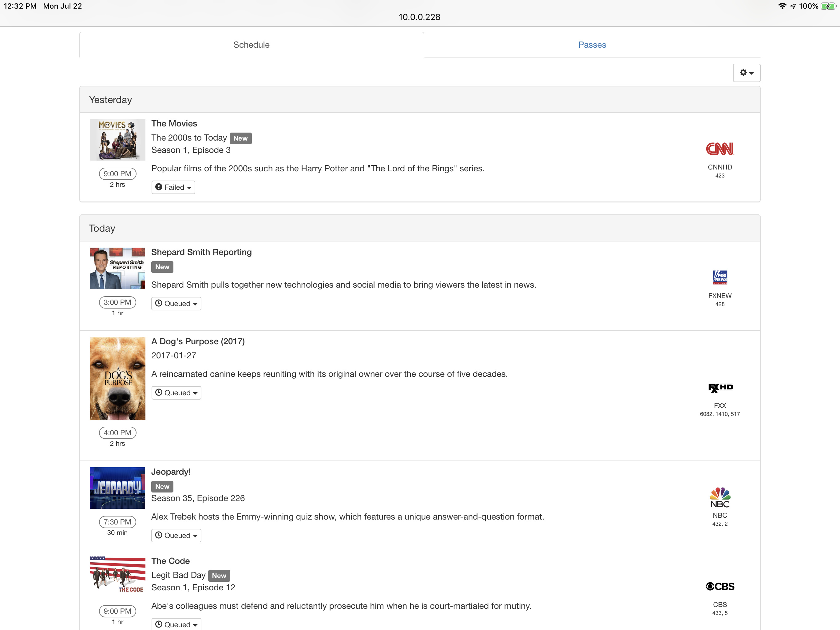Tap the Jeopardy! show thumbnail
Image resolution: width=840 pixels, height=630 pixels.
click(117, 488)
